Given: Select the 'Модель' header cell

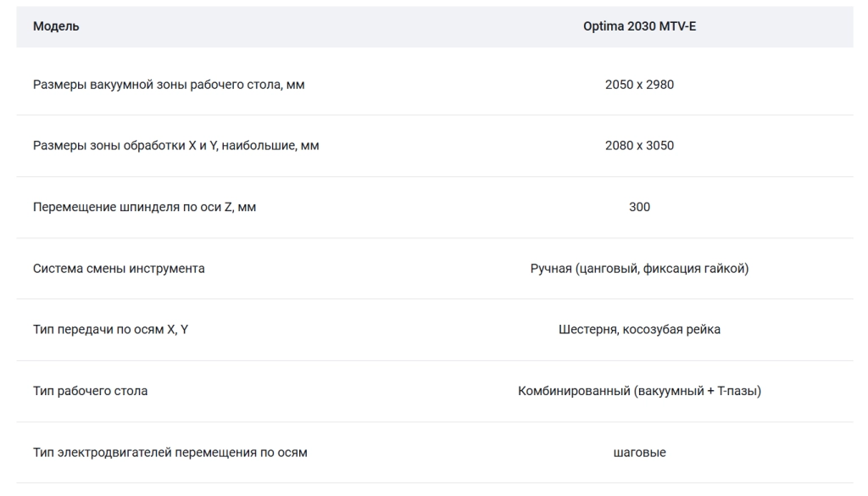Looking at the screenshot, I should [x=56, y=26].
